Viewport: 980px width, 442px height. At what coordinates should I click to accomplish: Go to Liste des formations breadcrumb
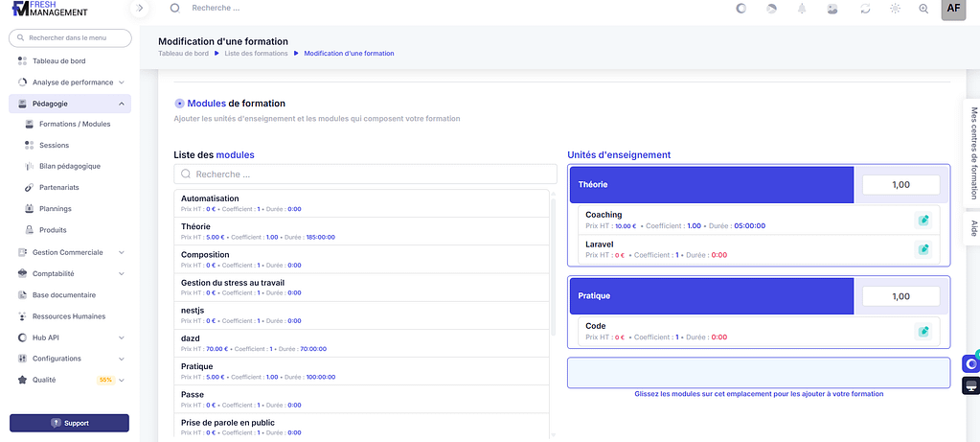(x=256, y=54)
